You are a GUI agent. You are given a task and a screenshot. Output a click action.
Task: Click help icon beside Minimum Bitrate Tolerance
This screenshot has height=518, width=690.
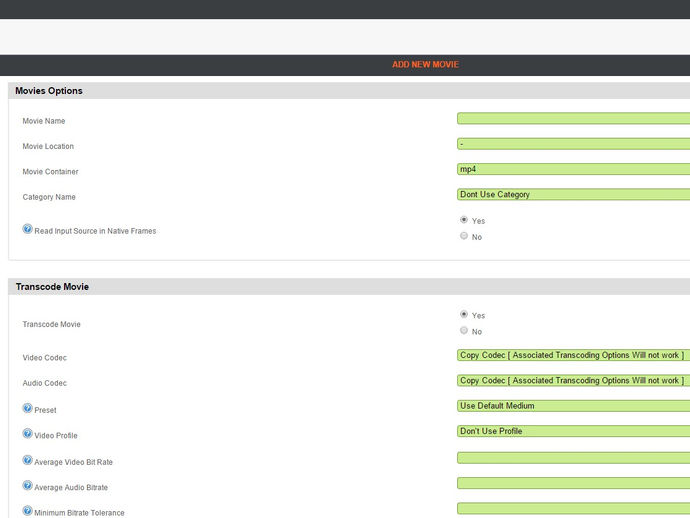point(27,511)
